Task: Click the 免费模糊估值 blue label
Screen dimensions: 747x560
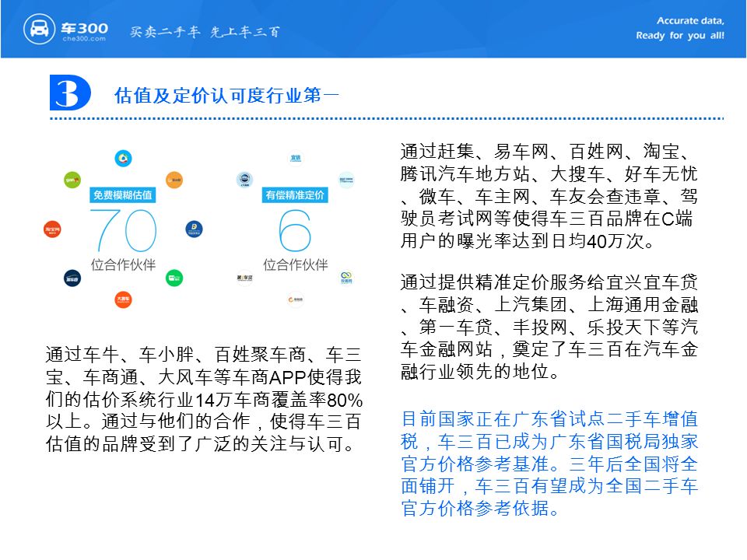Action: 122,195
